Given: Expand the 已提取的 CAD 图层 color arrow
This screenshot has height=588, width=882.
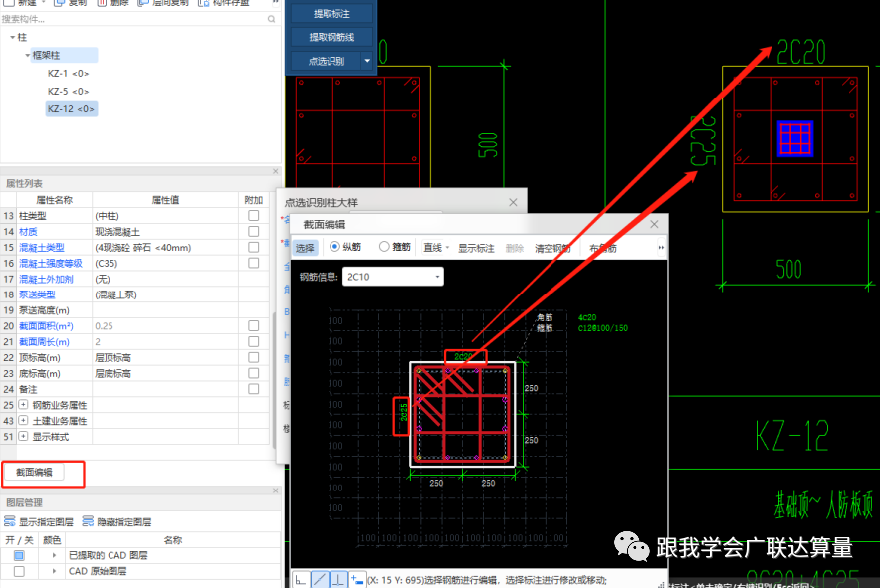Looking at the screenshot, I should coord(54,555).
